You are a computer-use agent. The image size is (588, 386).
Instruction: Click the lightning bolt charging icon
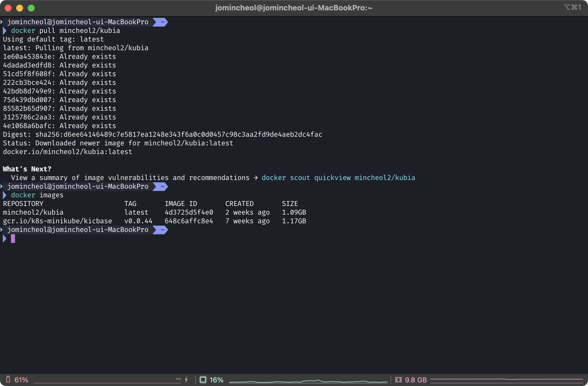click(x=186, y=379)
